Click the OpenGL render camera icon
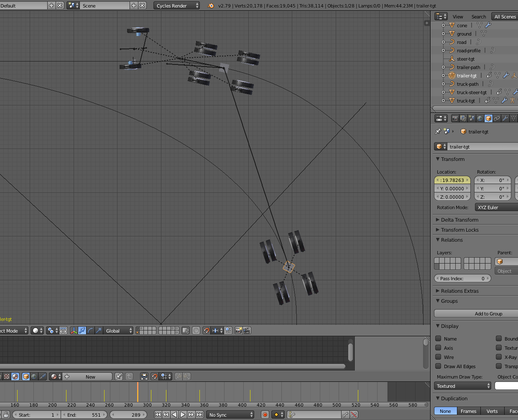The height and width of the screenshot is (420, 518). coord(238,330)
